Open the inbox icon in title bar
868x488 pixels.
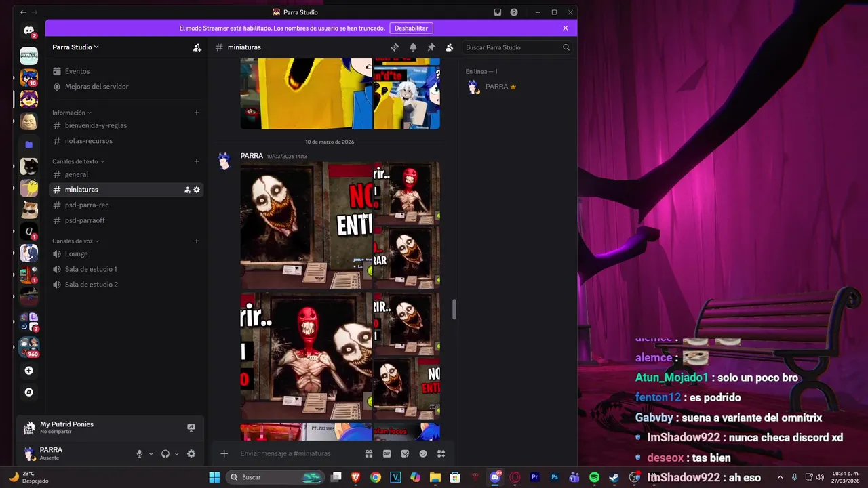point(498,12)
